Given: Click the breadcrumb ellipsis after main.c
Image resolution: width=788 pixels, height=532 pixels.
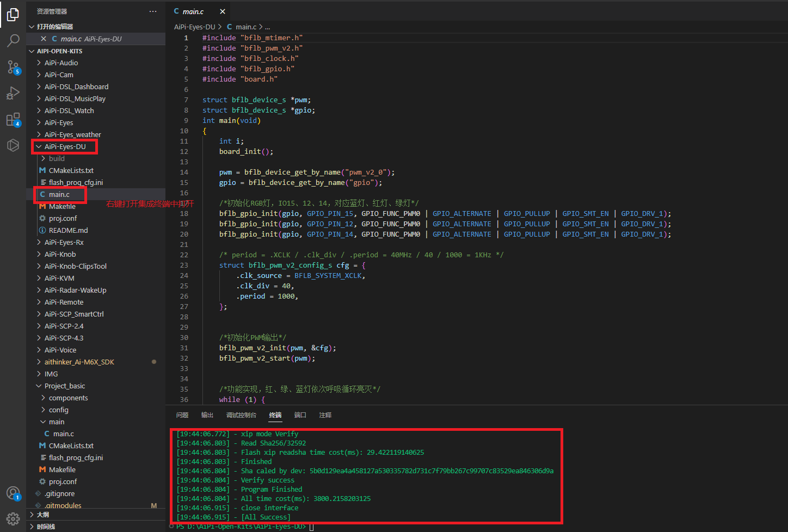Looking at the screenshot, I should 267,27.
